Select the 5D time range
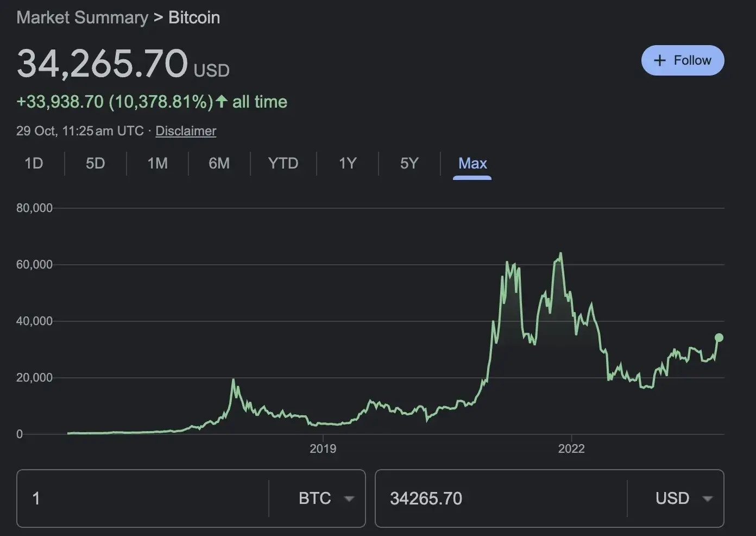This screenshot has width=756, height=536. [95, 163]
